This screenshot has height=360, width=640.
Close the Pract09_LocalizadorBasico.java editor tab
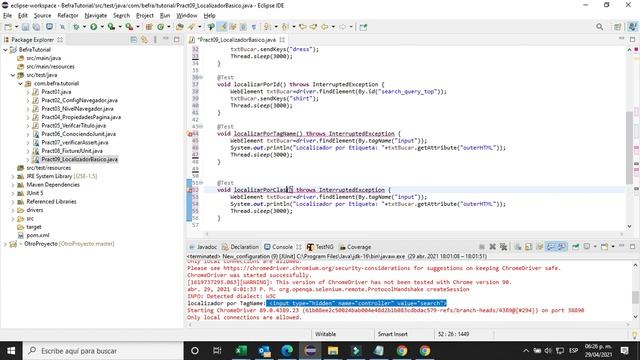(282, 40)
